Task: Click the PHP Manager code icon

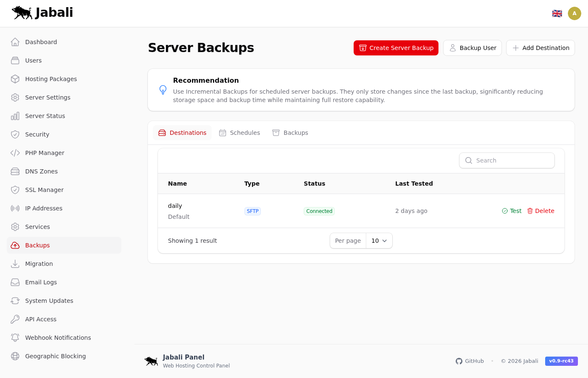Action: (x=15, y=153)
